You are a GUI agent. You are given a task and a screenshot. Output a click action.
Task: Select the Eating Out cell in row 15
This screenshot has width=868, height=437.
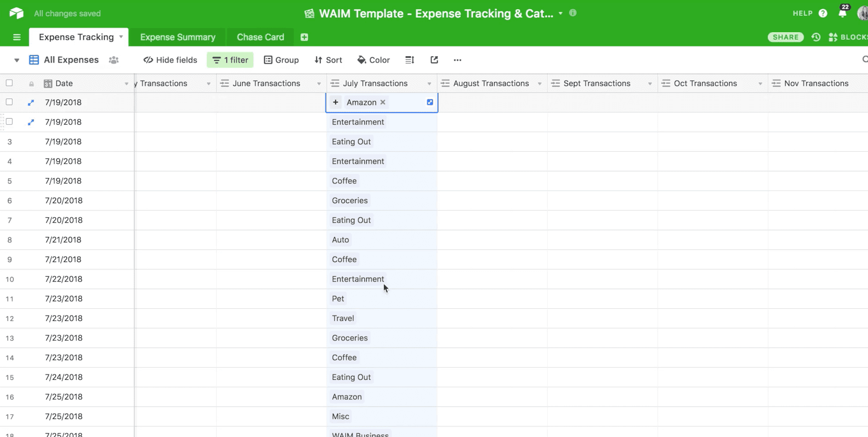tap(382, 377)
